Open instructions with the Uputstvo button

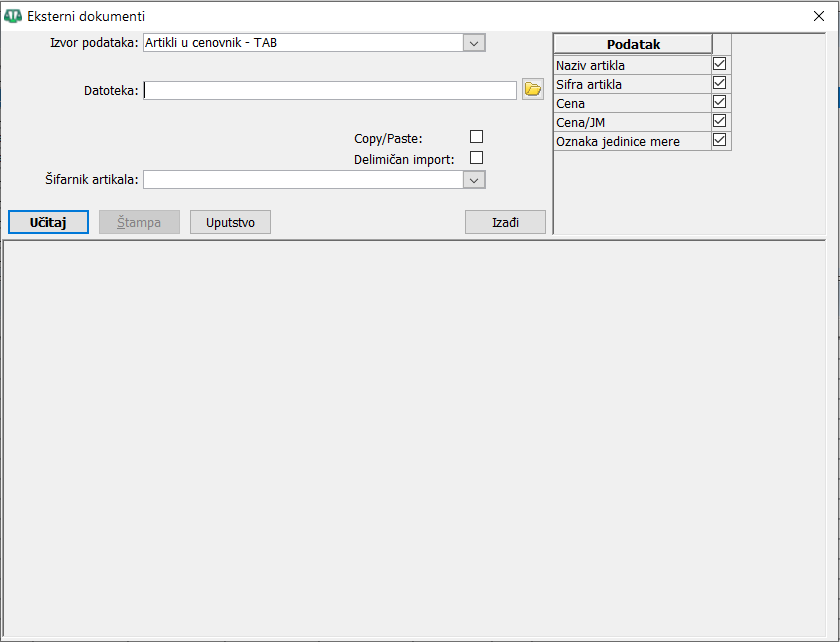coord(230,222)
